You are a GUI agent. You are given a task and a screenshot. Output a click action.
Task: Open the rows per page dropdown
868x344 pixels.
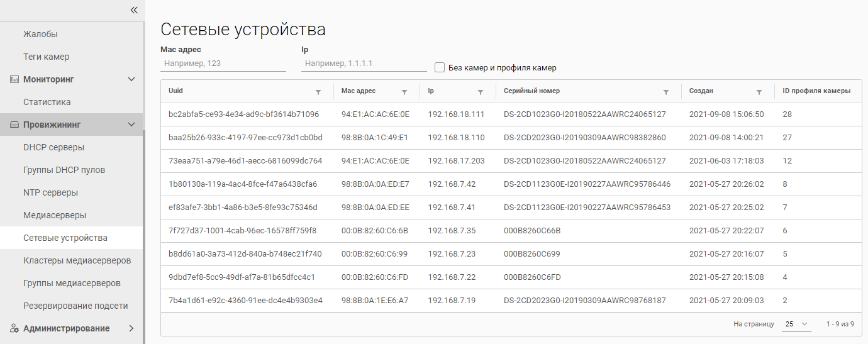tap(797, 324)
